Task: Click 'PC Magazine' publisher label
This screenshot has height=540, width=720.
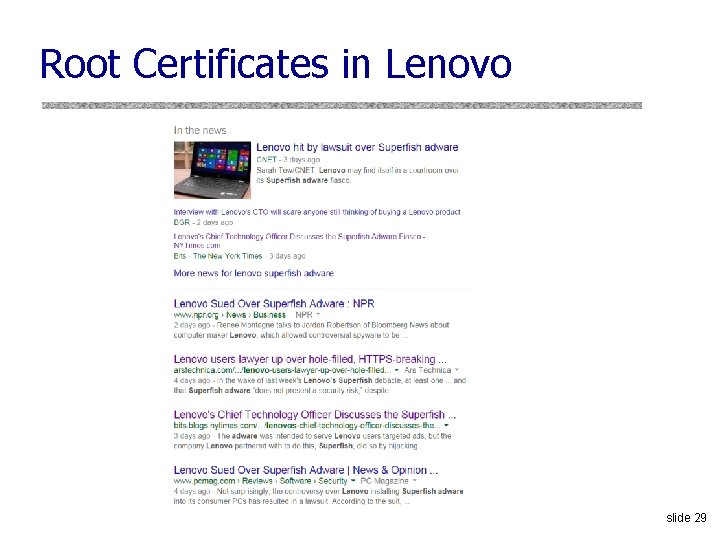Action: coord(384,481)
